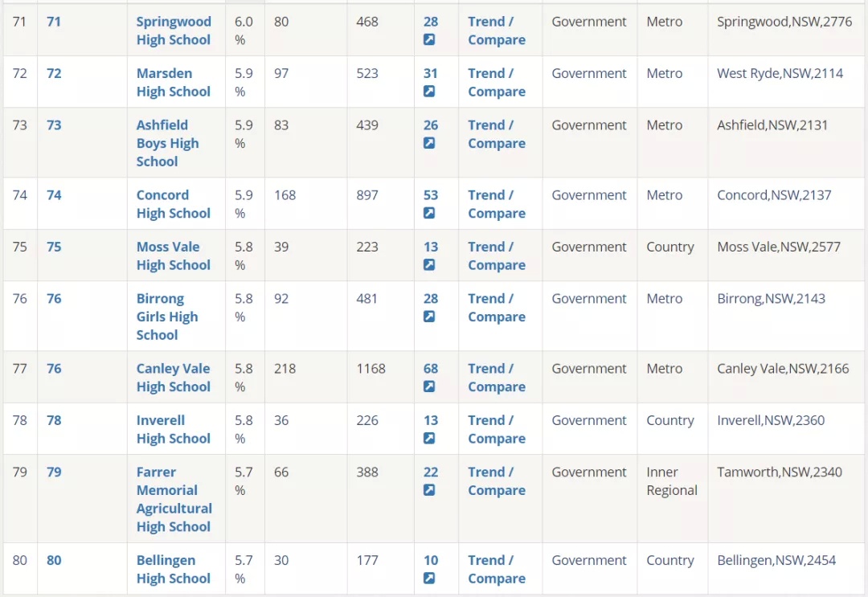Click the external-link icon in Inverell row
Screen dimensions: 868x597
point(429,438)
